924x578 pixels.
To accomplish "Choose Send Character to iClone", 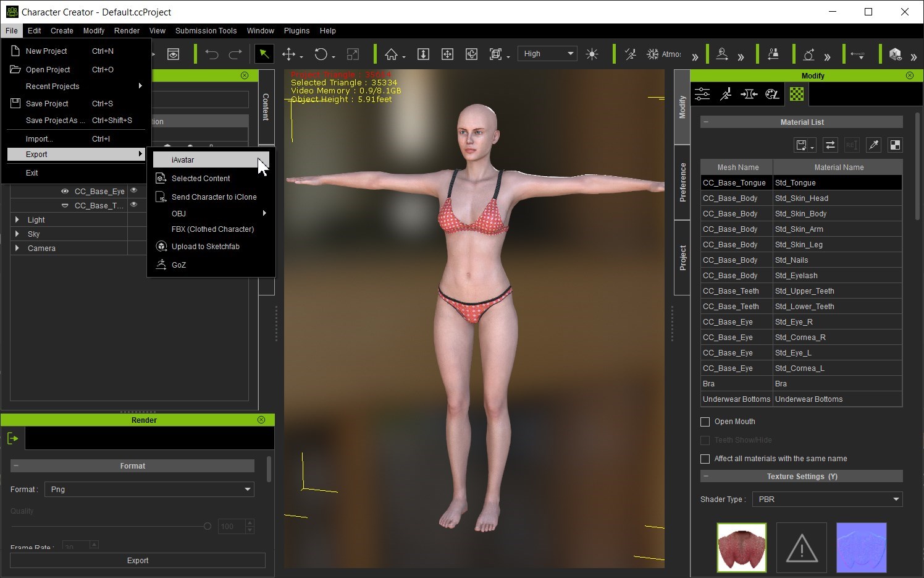I will coord(211,197).
